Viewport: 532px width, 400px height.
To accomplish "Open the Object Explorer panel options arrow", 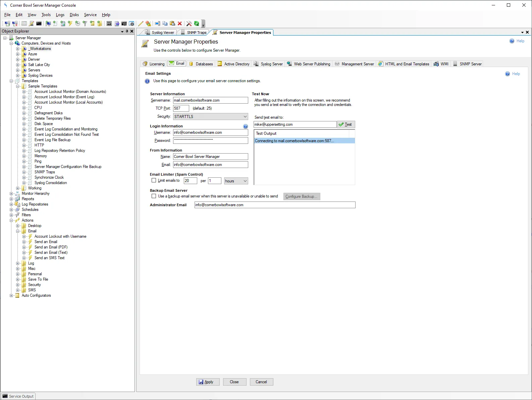I will 122,32.
